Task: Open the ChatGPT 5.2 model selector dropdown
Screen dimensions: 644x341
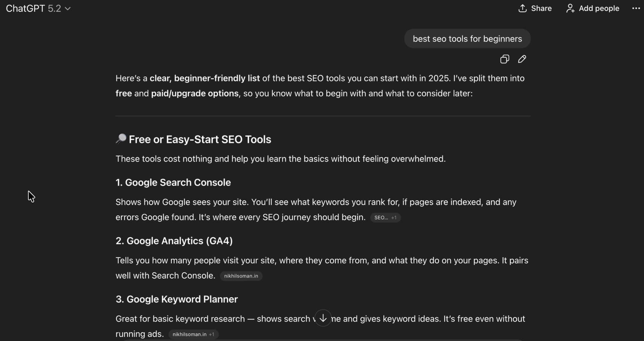Action: (38, 8)
